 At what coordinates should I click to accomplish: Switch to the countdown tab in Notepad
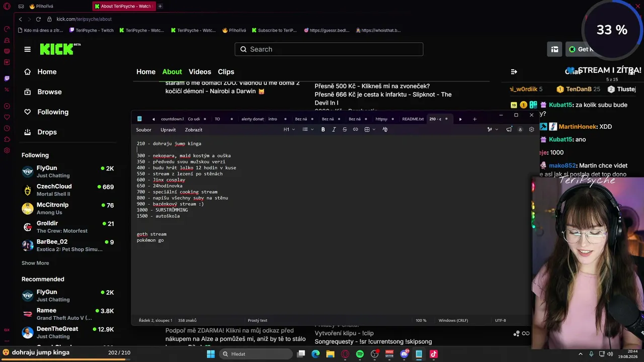pyautogui.click(x=172, y=119)
